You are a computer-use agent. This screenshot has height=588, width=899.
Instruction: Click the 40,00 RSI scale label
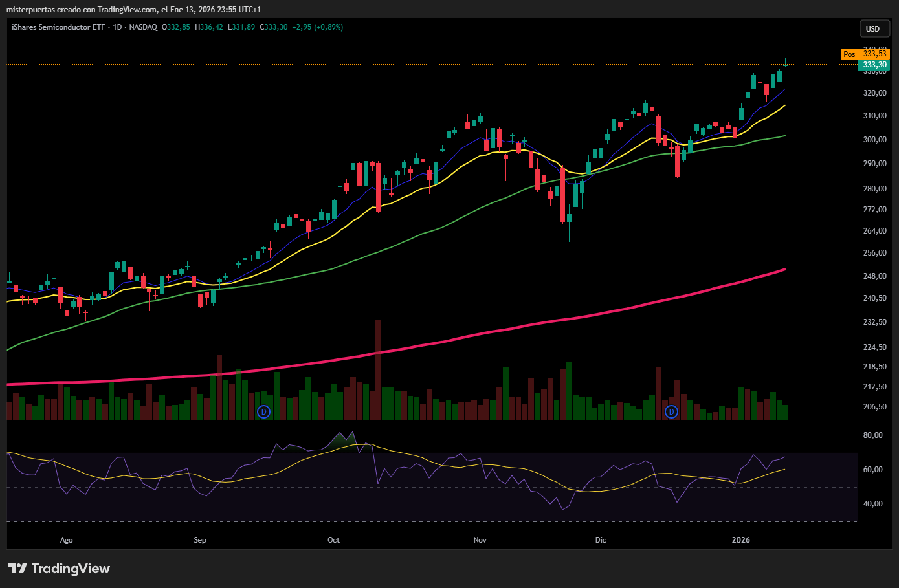872,504
